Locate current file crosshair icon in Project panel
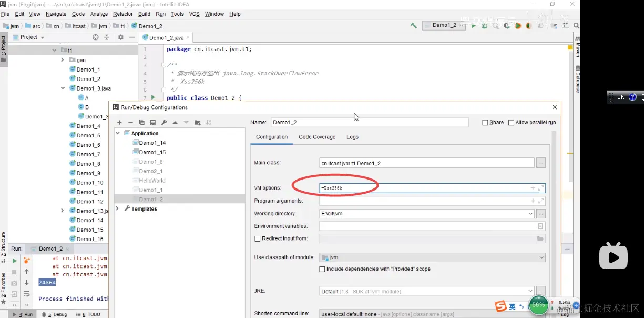The height and width of the screenshot is (318, 644). [x=96, y=37]
